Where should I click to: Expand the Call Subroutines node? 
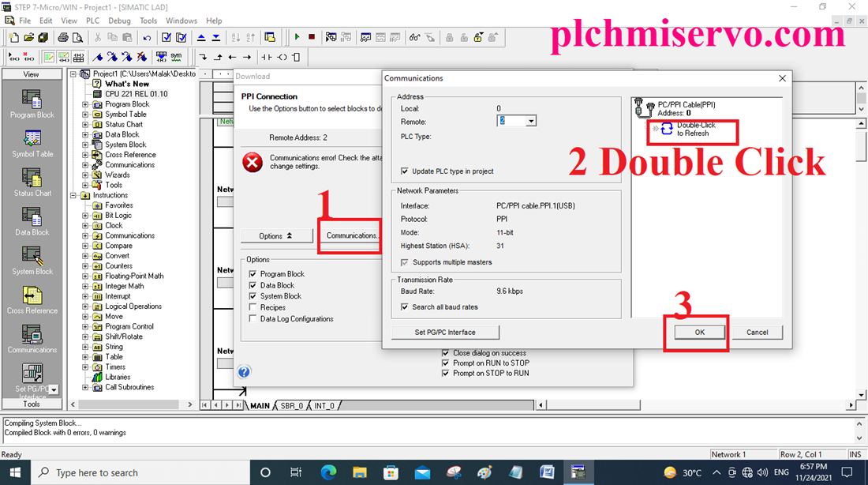85,387
